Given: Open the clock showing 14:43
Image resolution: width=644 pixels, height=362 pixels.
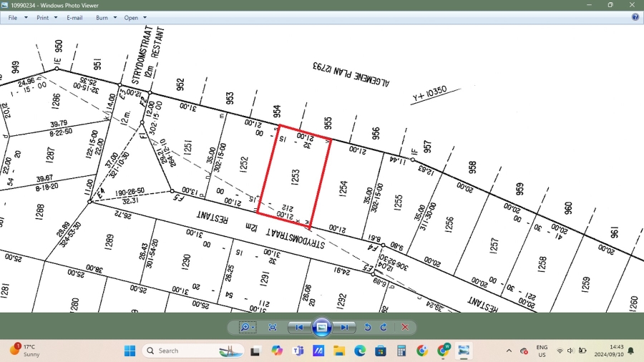Looking at the screenshot, I should point(608,351).
